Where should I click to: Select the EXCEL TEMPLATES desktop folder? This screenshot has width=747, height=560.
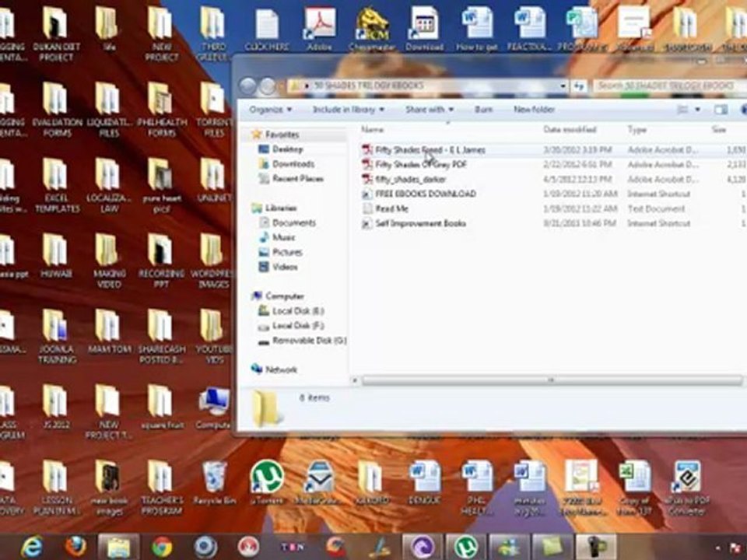(57, 186)
